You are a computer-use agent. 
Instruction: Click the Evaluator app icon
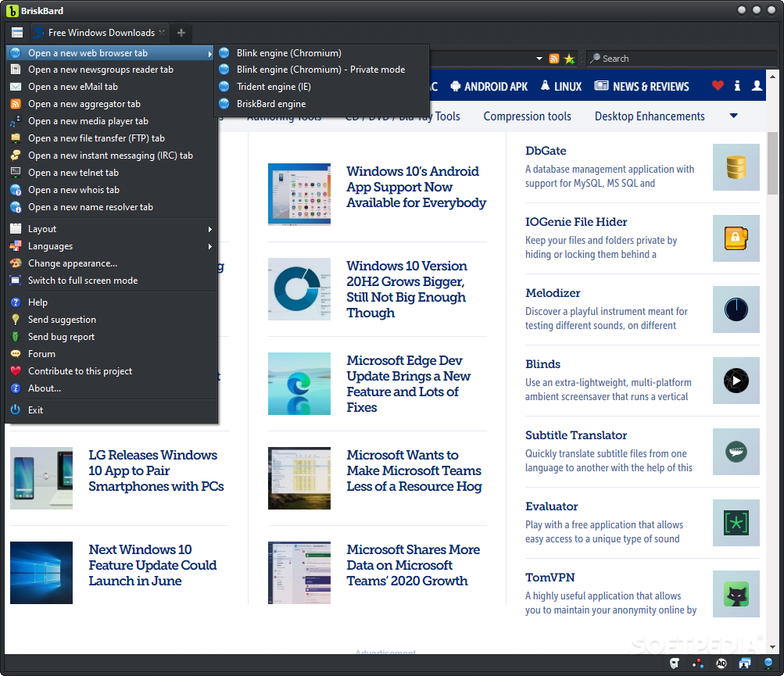[736, 523]
